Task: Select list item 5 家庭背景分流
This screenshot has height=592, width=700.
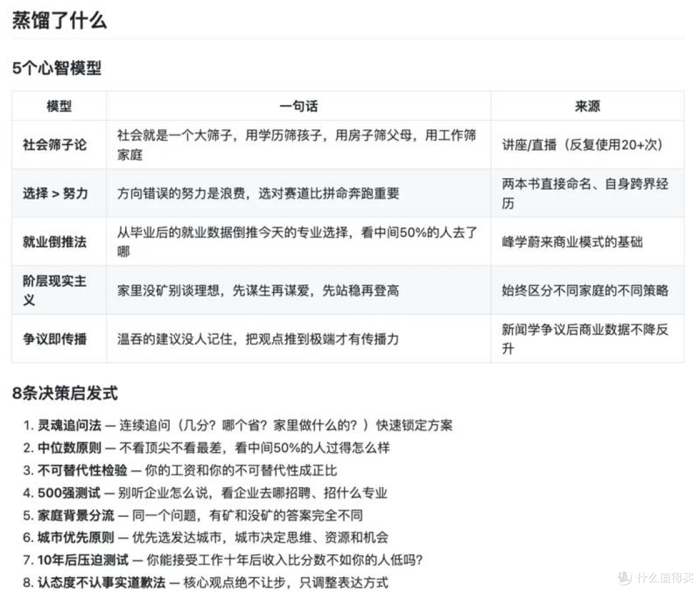Action: (193, 516)
